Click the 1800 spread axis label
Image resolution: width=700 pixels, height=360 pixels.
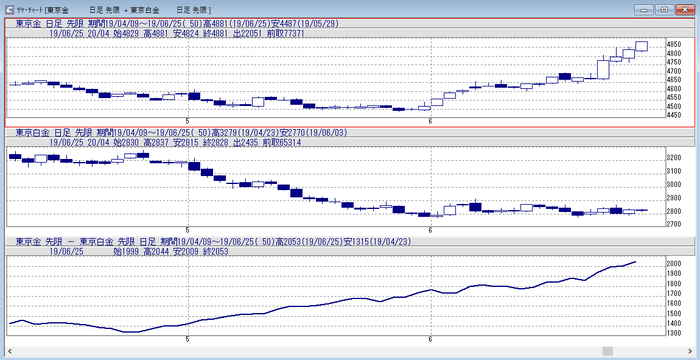coord(674,284)
